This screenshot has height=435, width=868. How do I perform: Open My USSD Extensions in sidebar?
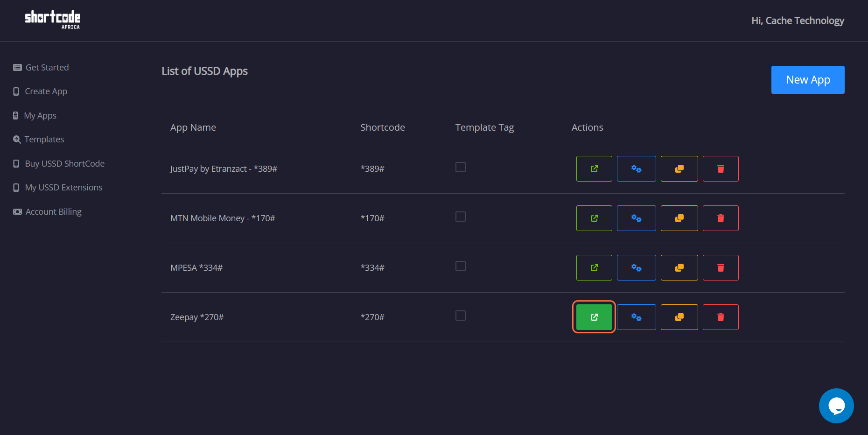click(58, 188)
